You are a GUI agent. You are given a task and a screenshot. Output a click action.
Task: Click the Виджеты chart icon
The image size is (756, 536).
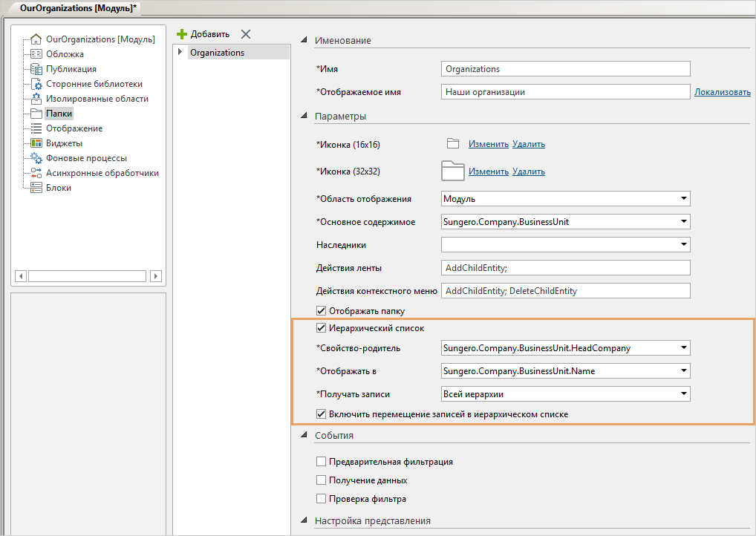[36, 143]
